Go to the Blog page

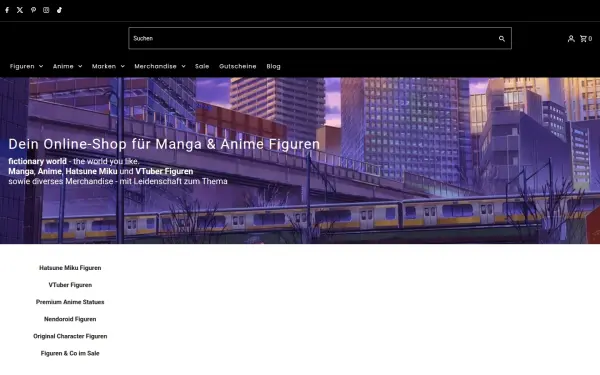273,66
